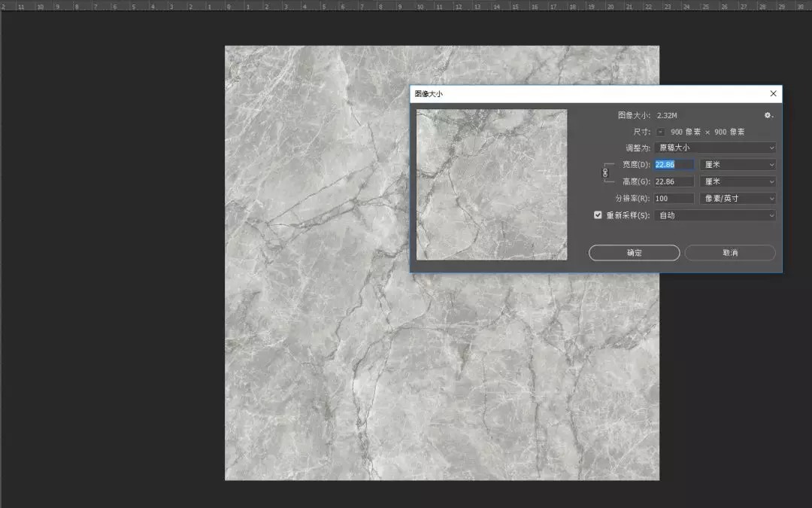Screen dimensions: 812x508
Task: Expand the 重新采样 method dropdown set to 自动
Action: pyautogui.click(x=714, y=215)
